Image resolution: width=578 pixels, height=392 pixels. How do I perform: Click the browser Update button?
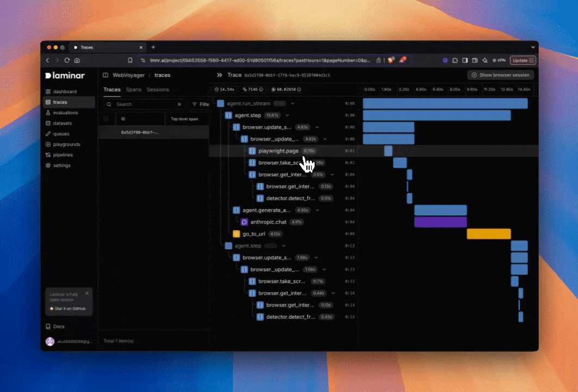(x=522, y=60)
